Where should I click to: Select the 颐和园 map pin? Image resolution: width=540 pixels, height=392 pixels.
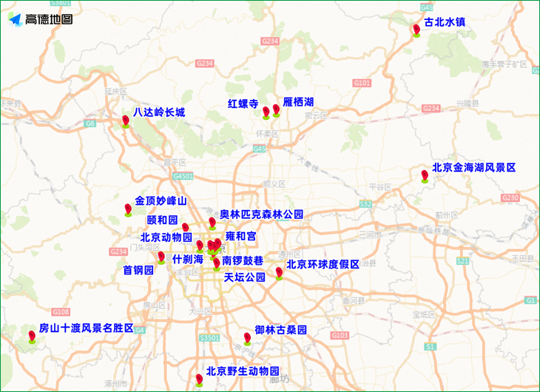point(186,228)
